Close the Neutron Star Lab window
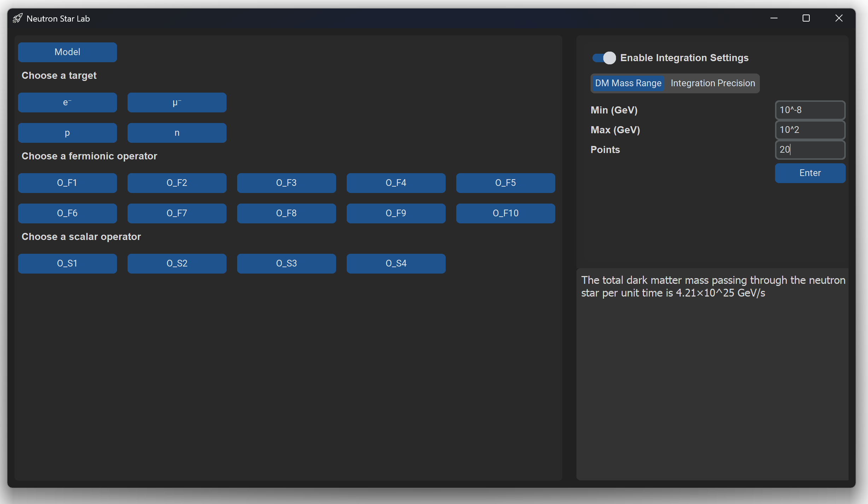The height and width of the screenshot is (504, 868). tap(839, 18)
